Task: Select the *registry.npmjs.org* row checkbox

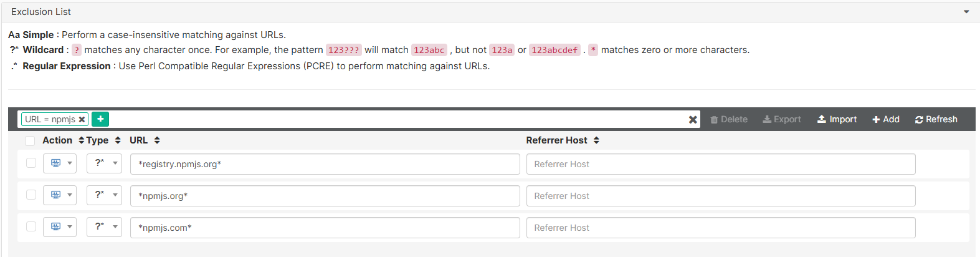Action: [31, 163]
